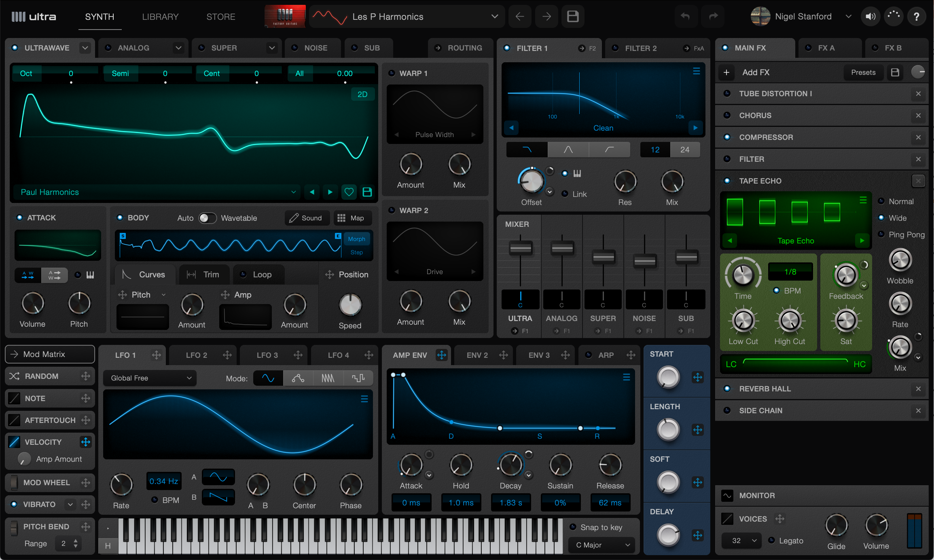Screen dimensions: 934x560
Task: Select the band-pass filter shape icon
Action: [x=568, y=150]
